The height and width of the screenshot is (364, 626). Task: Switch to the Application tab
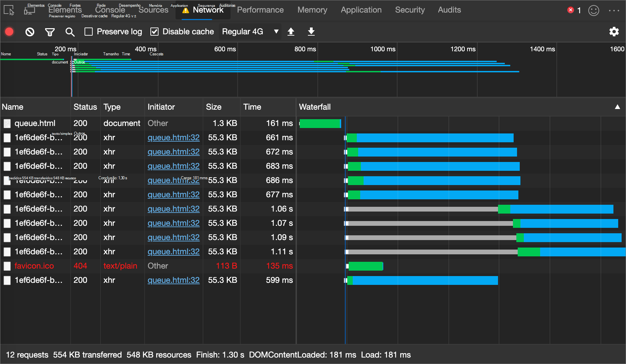point(361,10)
